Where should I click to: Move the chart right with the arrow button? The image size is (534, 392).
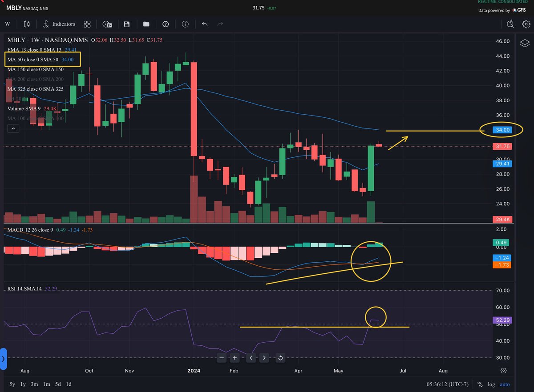pos(264,358)
